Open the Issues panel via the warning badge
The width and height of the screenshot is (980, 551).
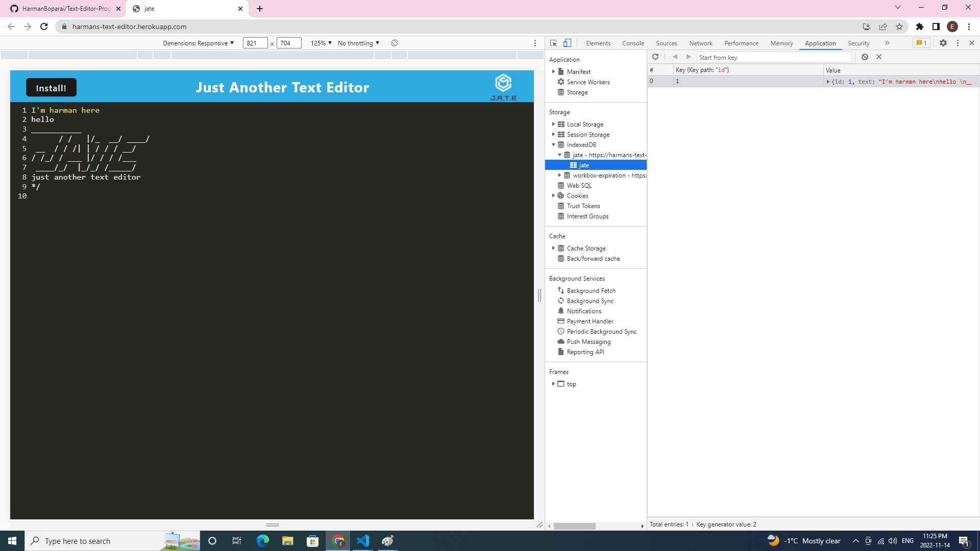pyautogui.click(x=921, y=43)
